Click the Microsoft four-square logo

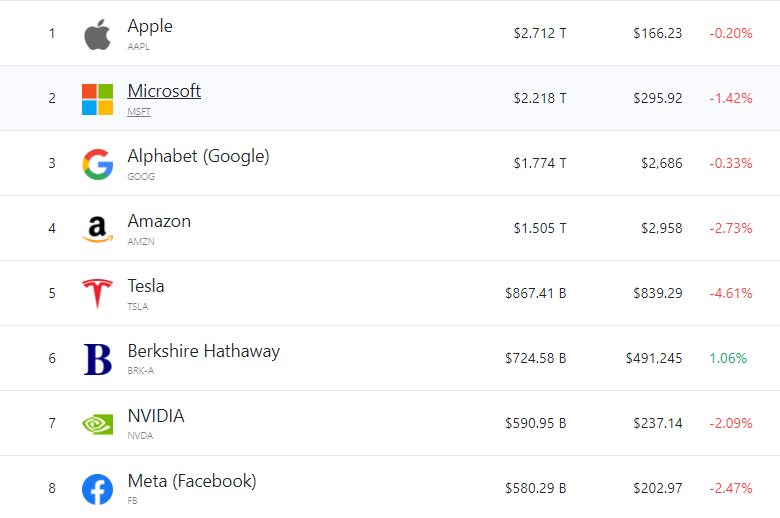pos(97,99)
